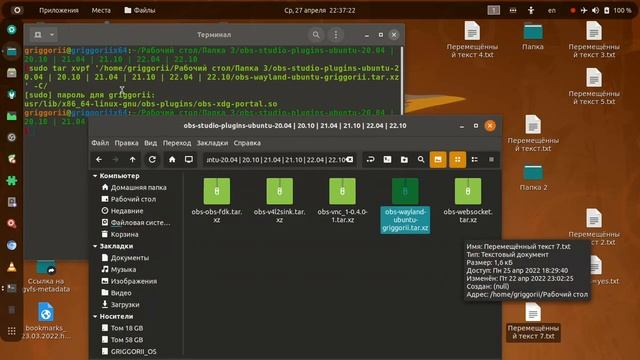Select bookmarks html file on desktop
640x360 pixels.
[x=46, y=321]
